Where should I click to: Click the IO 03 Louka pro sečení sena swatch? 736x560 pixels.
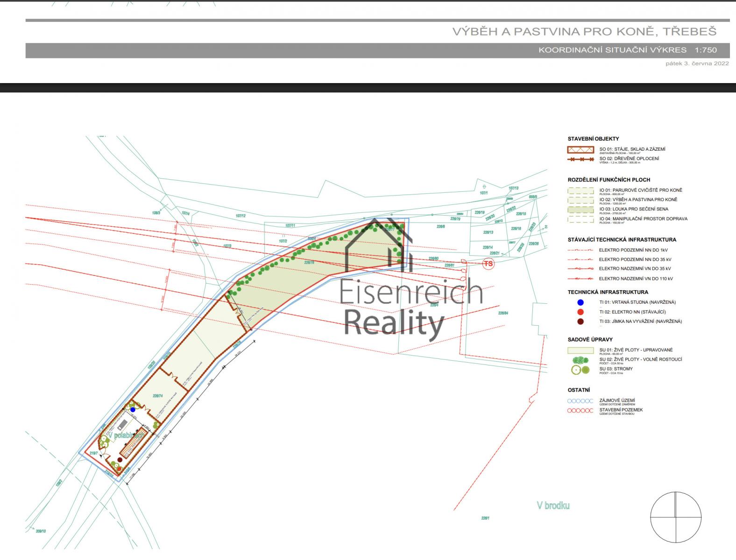pyautogui.click(x=580, y=210)
